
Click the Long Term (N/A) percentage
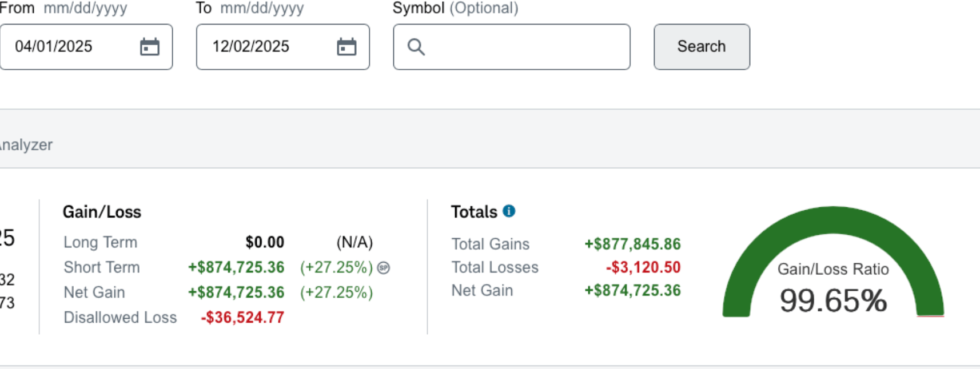[354, 242]
